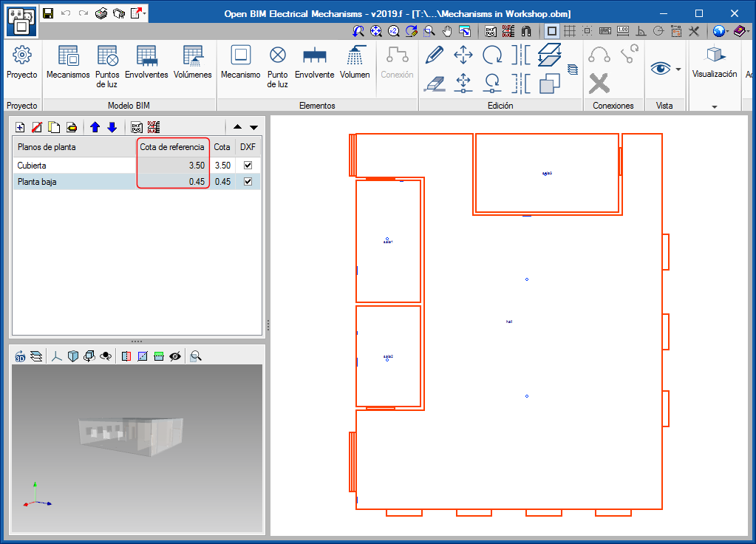Click the black up triangle above table

click(x=237, y=127)
